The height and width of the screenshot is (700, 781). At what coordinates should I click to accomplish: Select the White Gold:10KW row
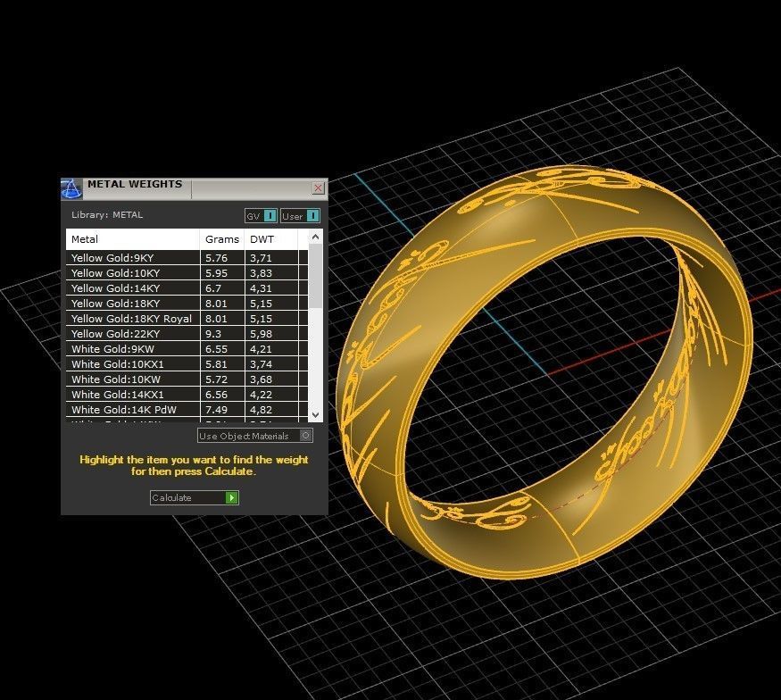(x=187, y=379)
